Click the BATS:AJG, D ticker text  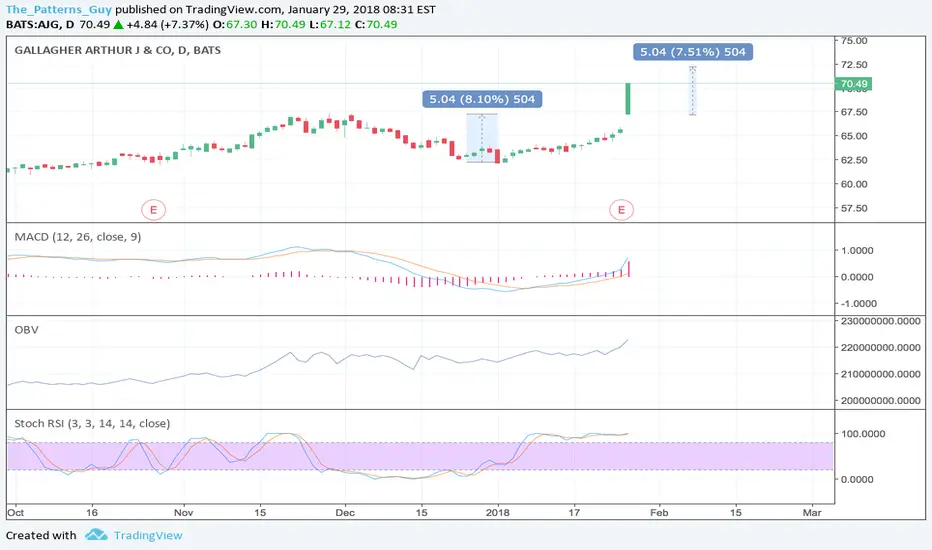[x=40, y=24]
